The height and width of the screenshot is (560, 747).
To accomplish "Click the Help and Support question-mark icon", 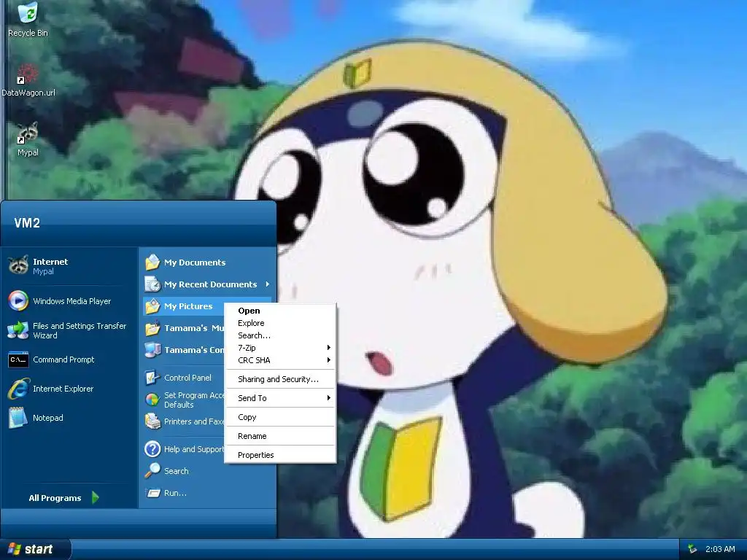I will coord(152,449).
